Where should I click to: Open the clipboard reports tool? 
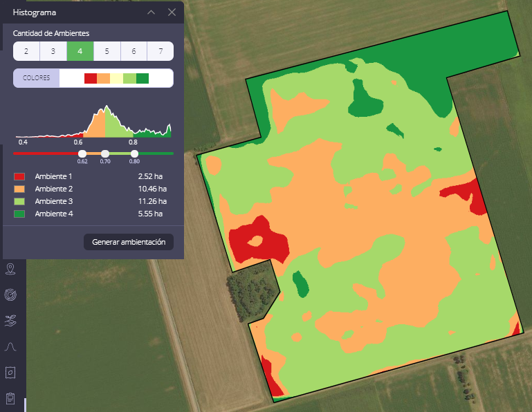coord(10,398)
